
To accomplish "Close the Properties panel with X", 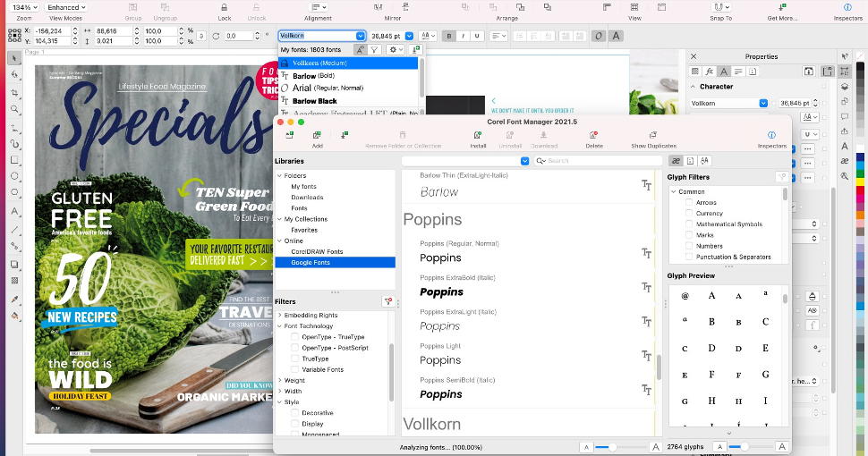I will [x=694, y=56].
